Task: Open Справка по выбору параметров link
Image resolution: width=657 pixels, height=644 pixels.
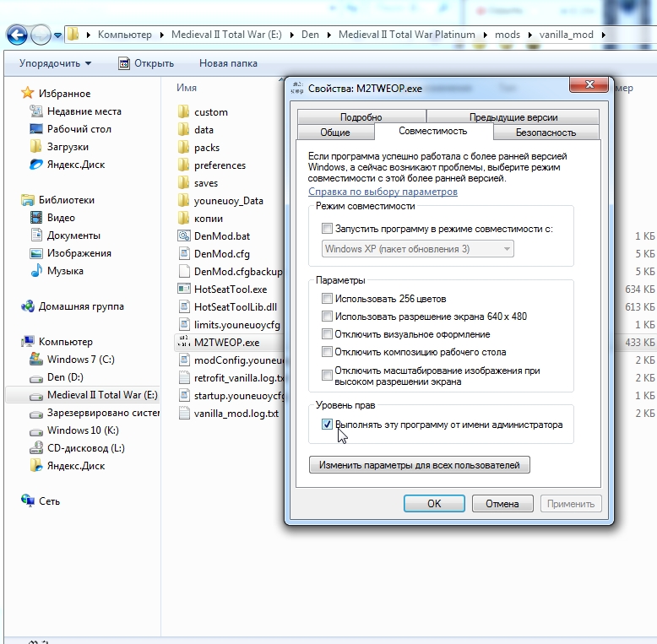Action: coord(383,192)
